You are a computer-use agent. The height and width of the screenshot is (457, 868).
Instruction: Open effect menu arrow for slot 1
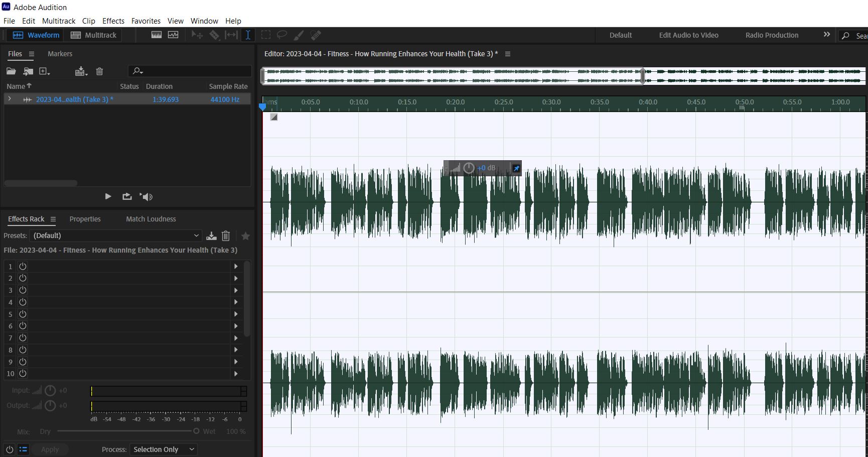[x=236, y=266]
